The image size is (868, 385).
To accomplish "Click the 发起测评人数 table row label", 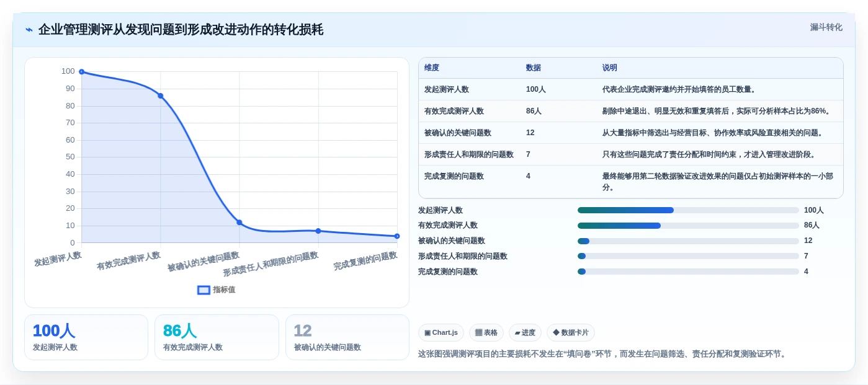I will point(447,89).
